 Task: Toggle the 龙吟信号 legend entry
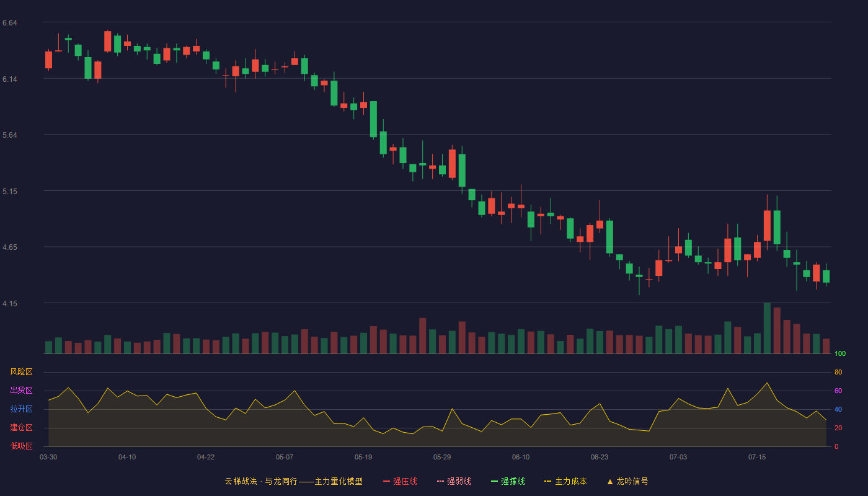click(x=627, y=481)
